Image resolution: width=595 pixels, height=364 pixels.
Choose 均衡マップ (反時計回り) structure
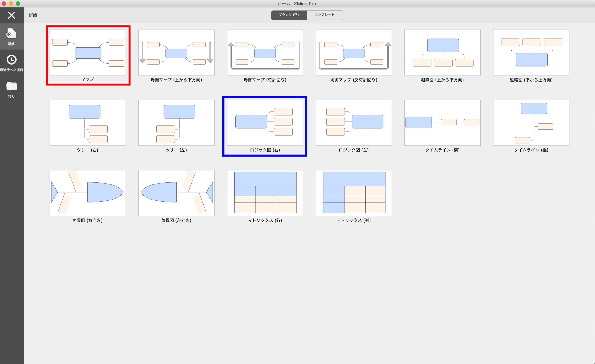354,52
